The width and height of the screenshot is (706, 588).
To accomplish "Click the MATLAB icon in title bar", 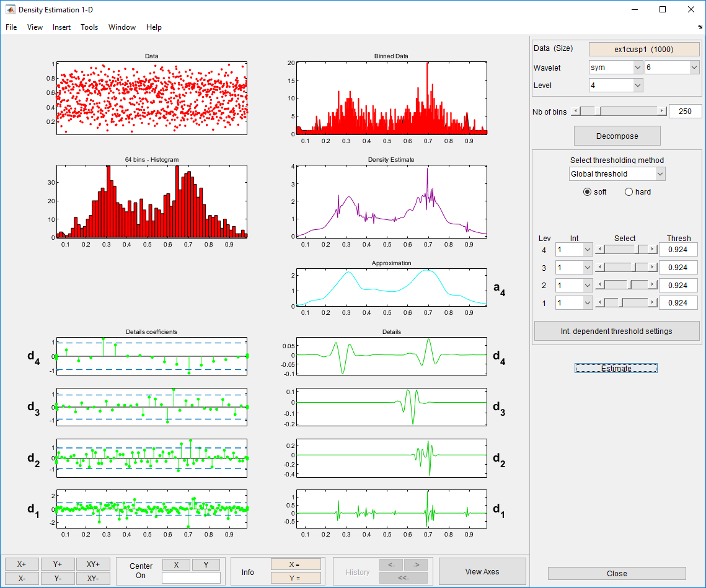I will (10, 10).
